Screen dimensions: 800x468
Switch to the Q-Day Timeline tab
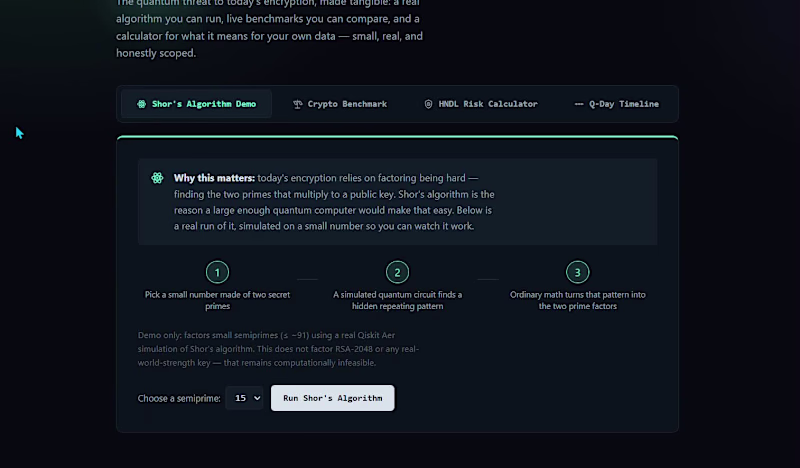(616, 104)
